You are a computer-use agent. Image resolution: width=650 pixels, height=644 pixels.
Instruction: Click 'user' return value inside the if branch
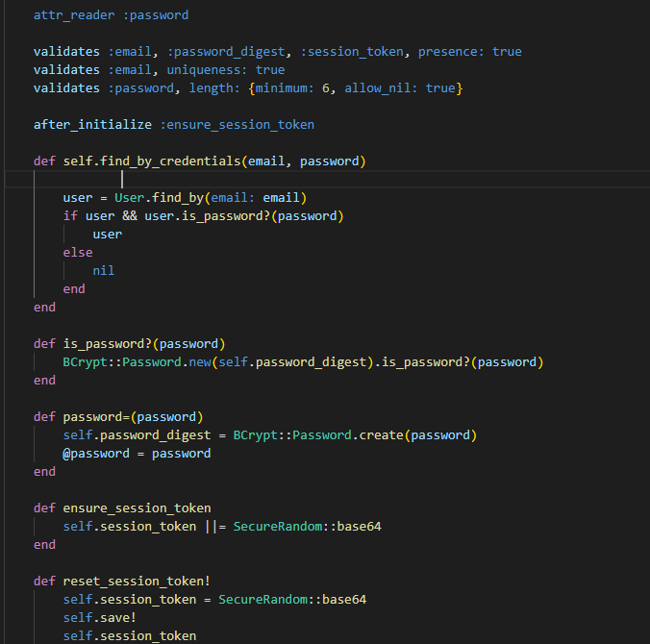pyautogui.click(x=108, y=235)
